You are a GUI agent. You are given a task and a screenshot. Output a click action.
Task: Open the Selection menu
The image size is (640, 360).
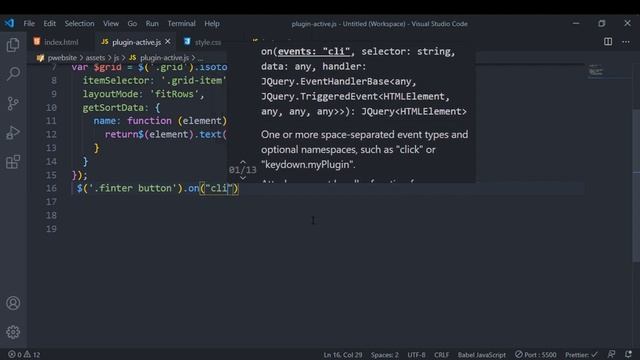coord(79,24)
